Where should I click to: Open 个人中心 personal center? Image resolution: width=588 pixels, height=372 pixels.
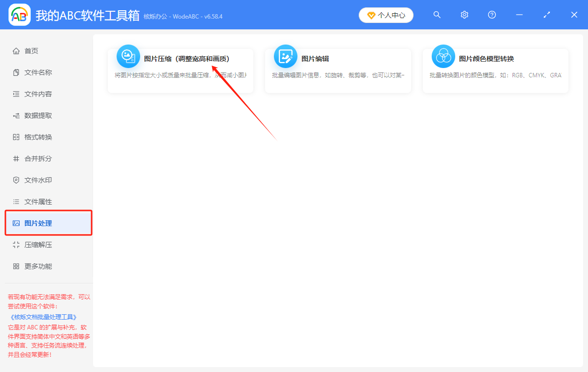coord(386,15)
